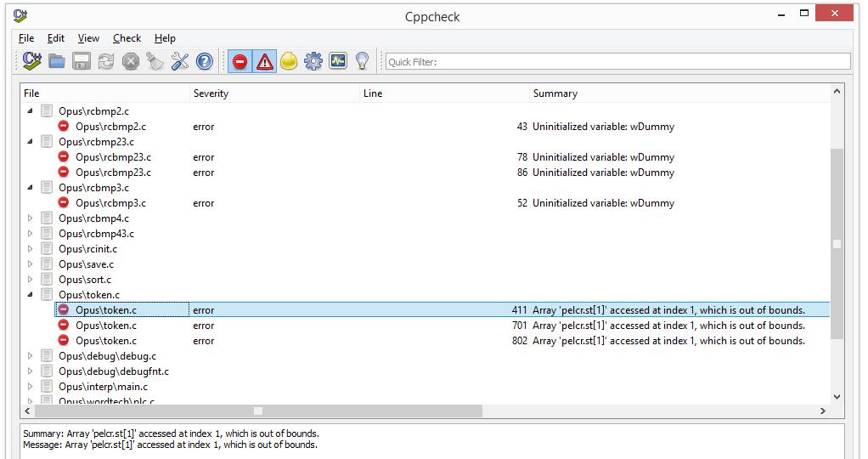Image resolution: width=868 pixels, height=459 pixels.
Task: Expand the Opus\sort.c tree node
Action: pyautogui.click(x=30, y=280)
